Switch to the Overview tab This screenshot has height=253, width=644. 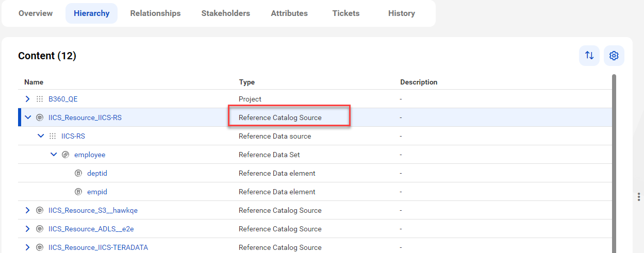pos(36,13)
